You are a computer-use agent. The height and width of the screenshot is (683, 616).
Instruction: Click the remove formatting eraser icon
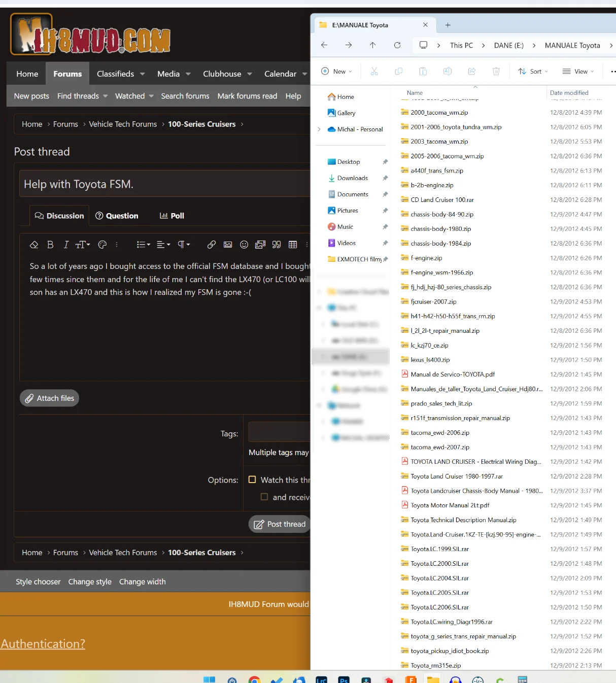click(34, 245)
